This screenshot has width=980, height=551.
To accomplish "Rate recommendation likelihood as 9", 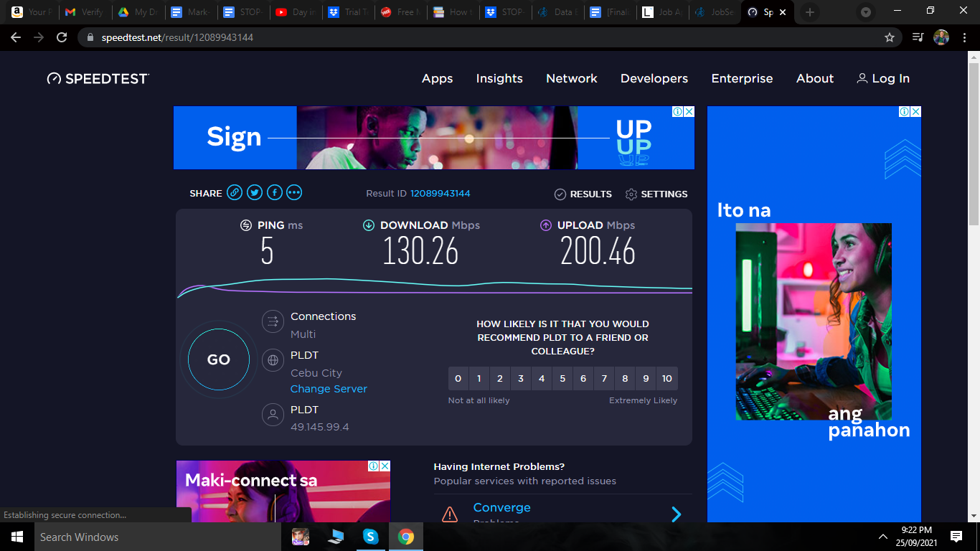I will 646,379.
